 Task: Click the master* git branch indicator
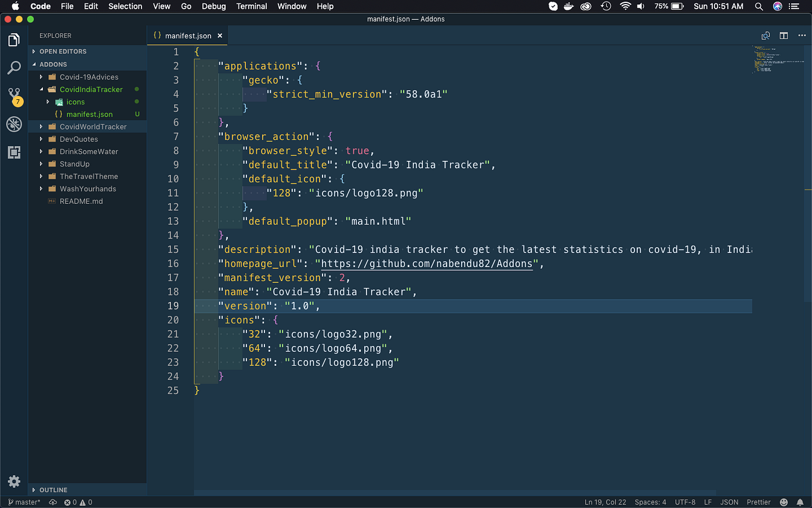click(24, 502)
